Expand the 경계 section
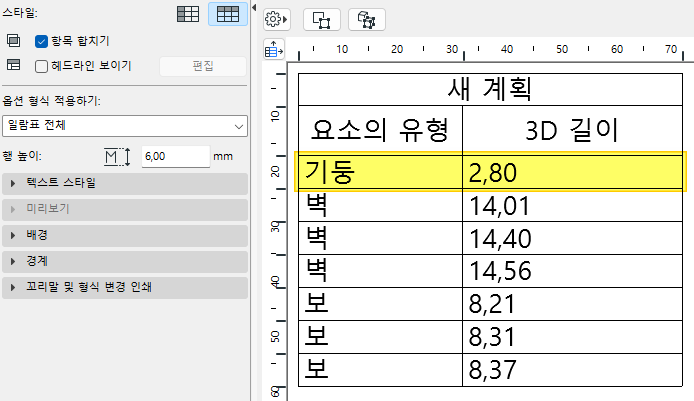 (125, 261)
